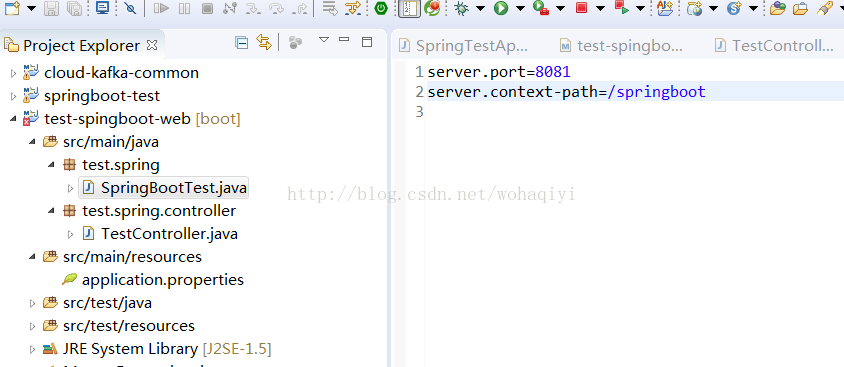Click the server.port=8081 line in editor
Image resolution: width=844 pixels, height=367 pixels.
click(498, 72)
